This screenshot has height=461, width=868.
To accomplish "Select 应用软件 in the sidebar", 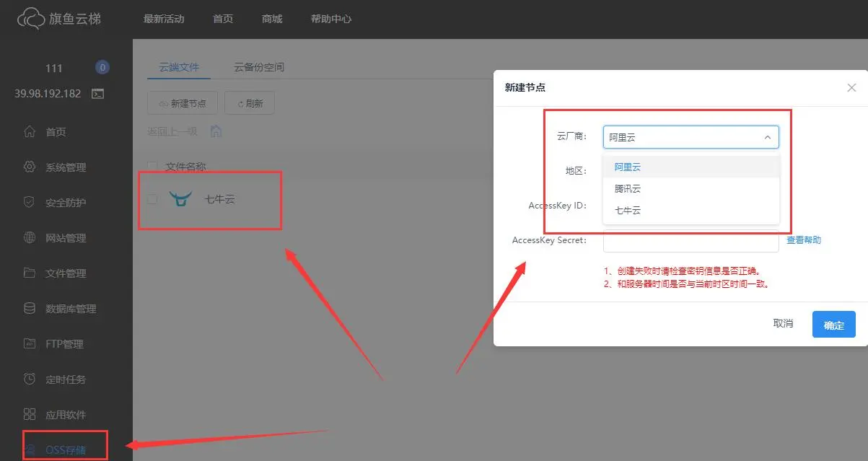I will coord(66,415).
